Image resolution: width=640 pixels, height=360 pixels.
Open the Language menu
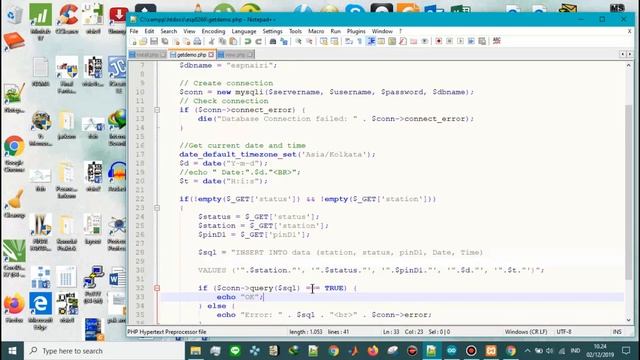244,31
